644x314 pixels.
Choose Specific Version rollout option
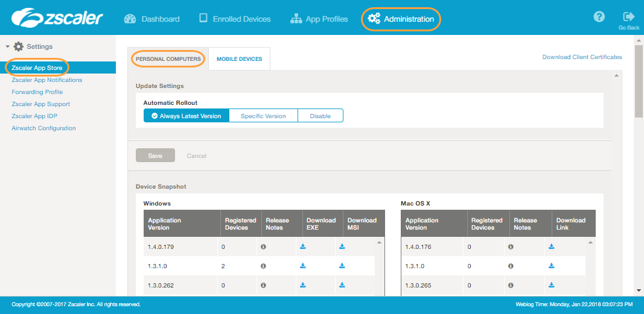[263, 116]
